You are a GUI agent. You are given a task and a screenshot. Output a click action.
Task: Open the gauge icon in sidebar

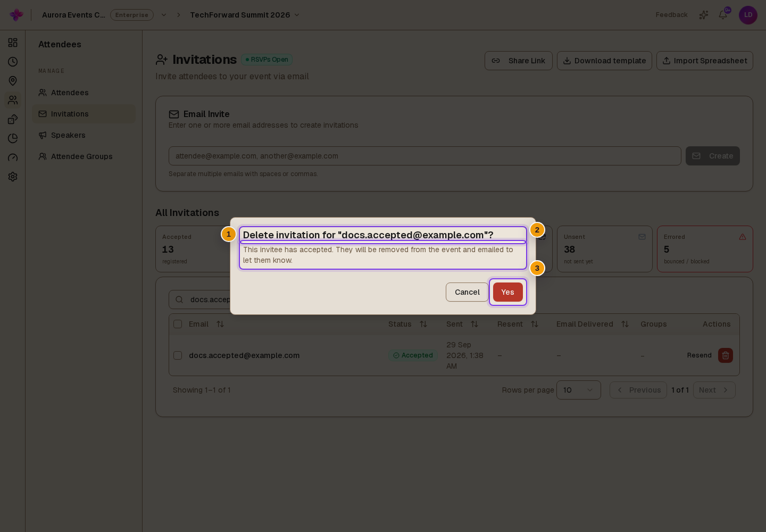[x=13, y=157]
